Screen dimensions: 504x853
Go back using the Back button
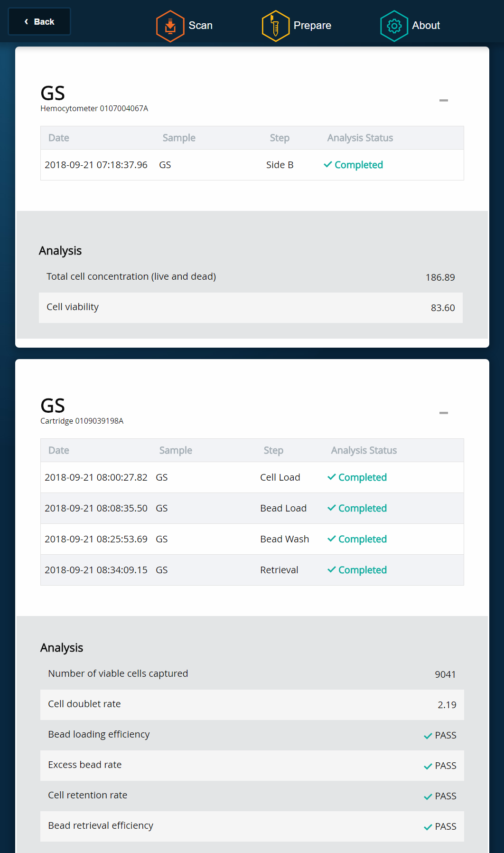tap(39, 22)
